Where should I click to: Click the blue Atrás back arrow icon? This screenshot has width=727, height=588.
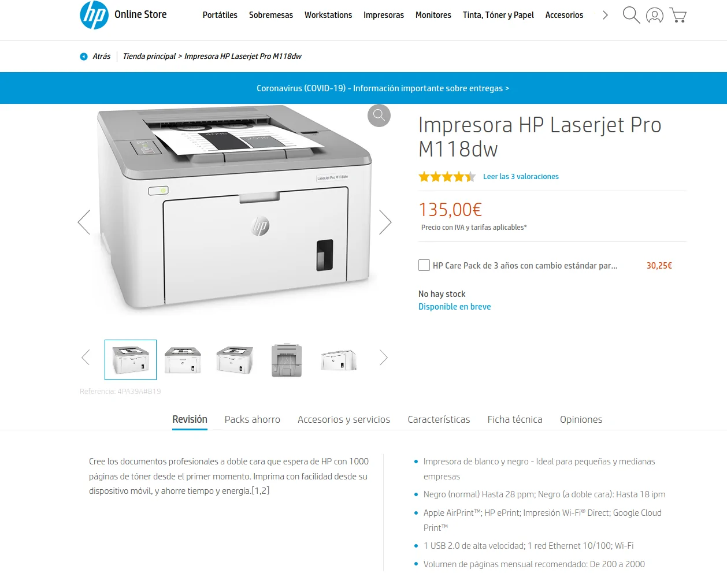pyautogui.click(x=84, y=57)
